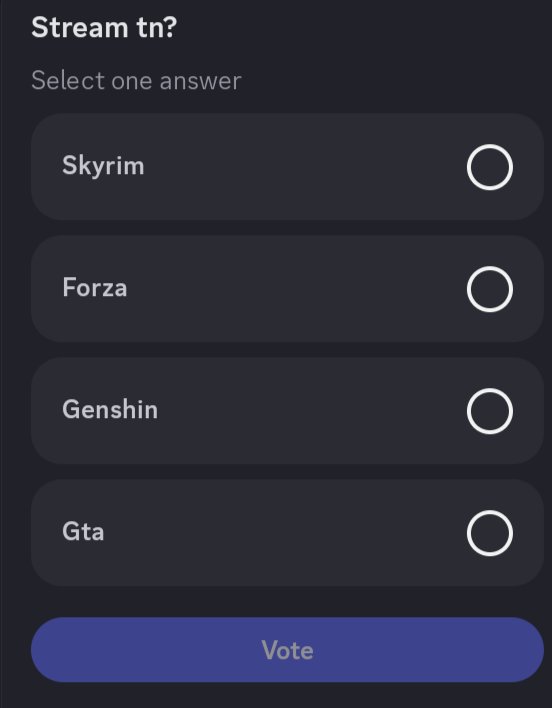Click the Skyrim option label text
This screenshot has width=552, height=708.
click(x=103, y=166)
